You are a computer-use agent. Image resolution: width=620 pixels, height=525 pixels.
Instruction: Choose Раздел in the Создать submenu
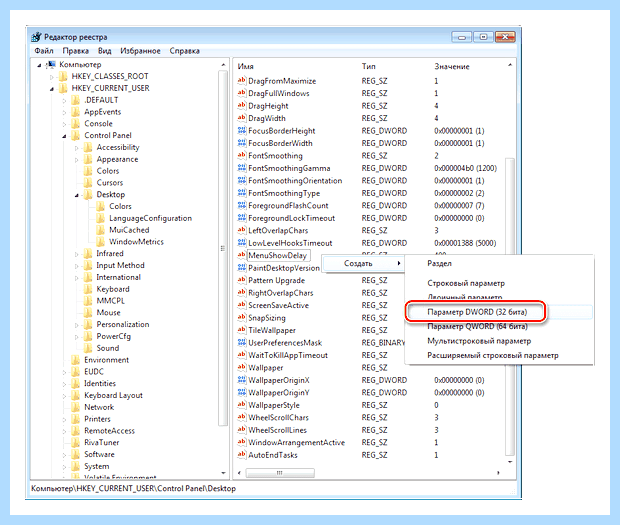click(x=439, y=263)
